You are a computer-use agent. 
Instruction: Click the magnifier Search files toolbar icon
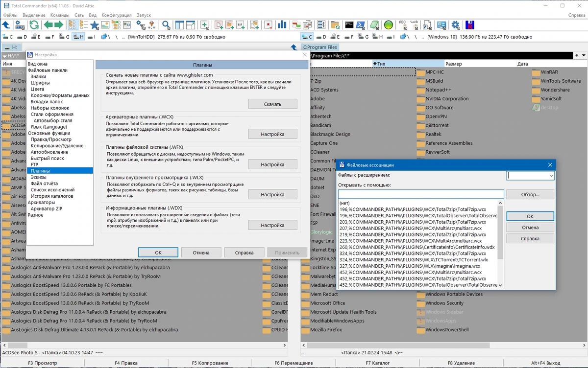pyautogui.click(x=166, y=25)
